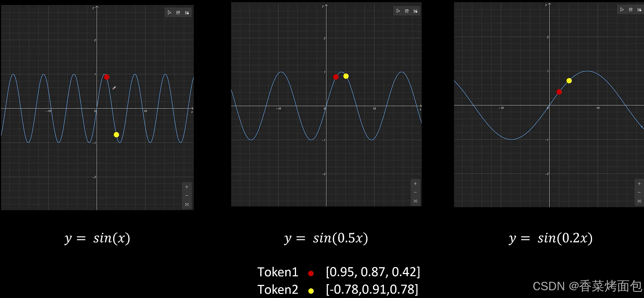The image size is (644, 298).
Task: Click the yellow Token2 dot on sin(x) curve
Action: point(116,135)
